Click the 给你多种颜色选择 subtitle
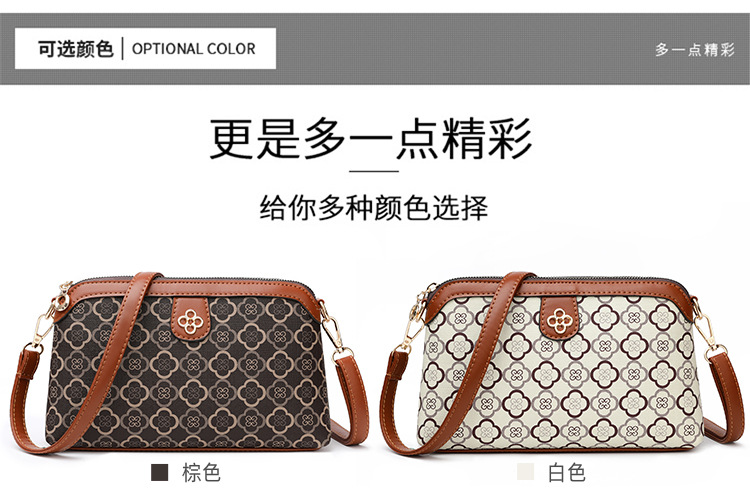 (374, 208)
